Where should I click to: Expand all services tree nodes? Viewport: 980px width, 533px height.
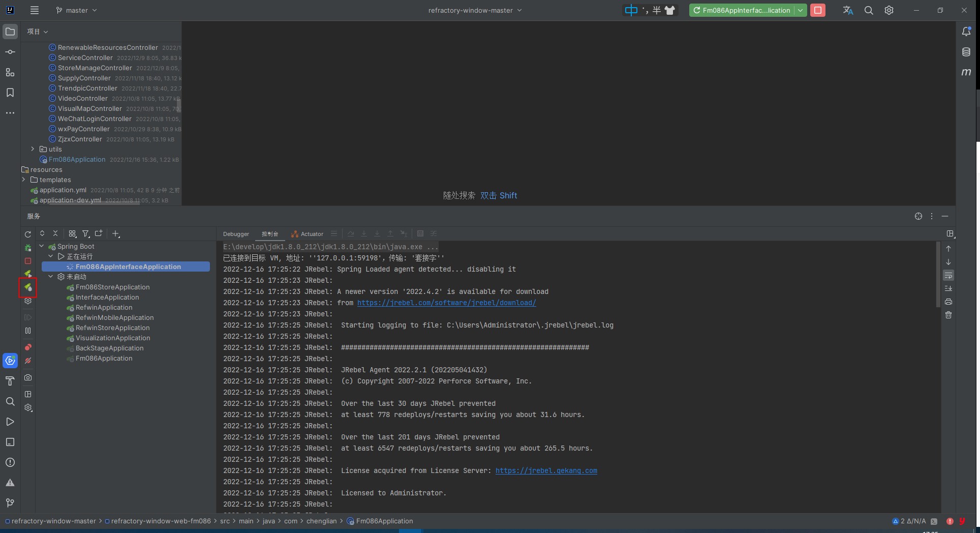(x=42, y=233)
